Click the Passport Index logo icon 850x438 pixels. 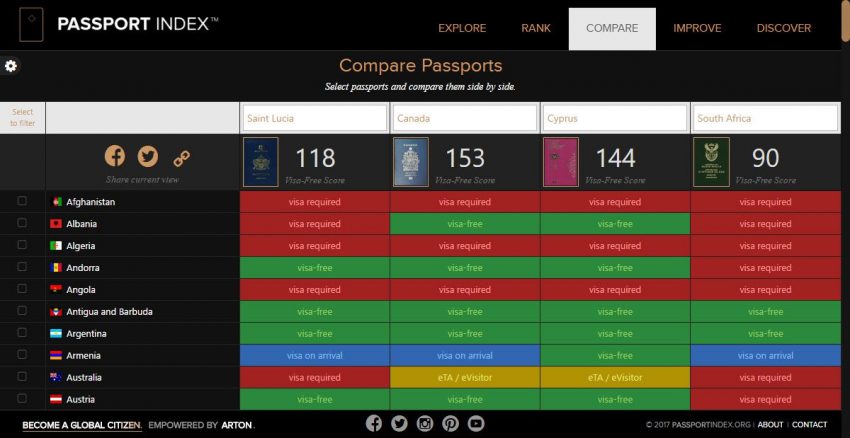coord(31,26)
